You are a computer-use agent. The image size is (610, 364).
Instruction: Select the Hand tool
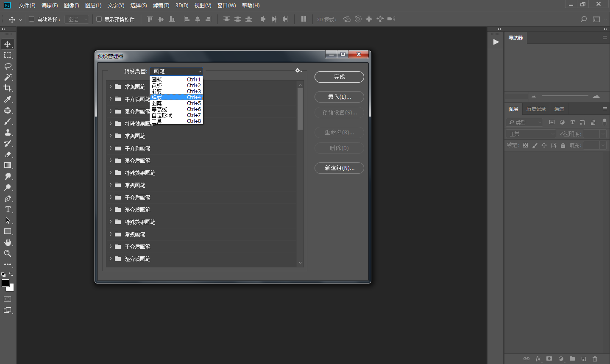click(8, 242)
